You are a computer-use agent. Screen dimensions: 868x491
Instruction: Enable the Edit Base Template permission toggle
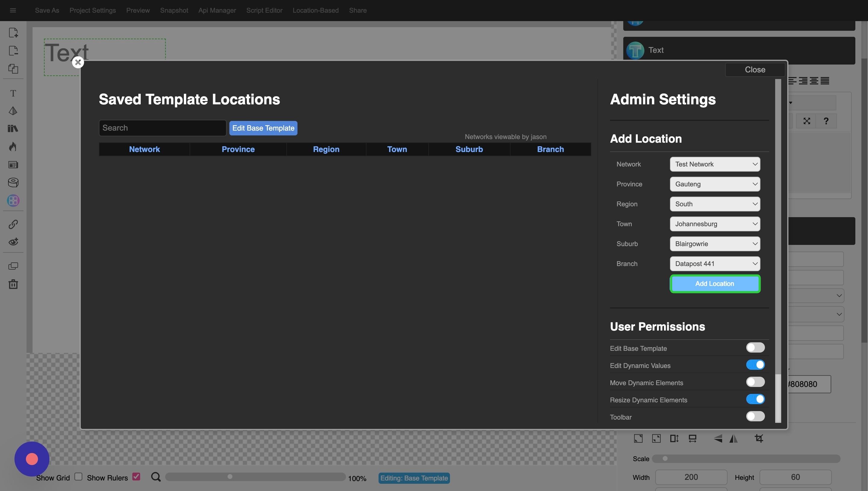755,348
